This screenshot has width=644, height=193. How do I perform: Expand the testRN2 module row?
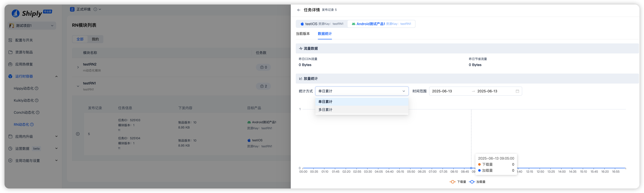[78, 67]
